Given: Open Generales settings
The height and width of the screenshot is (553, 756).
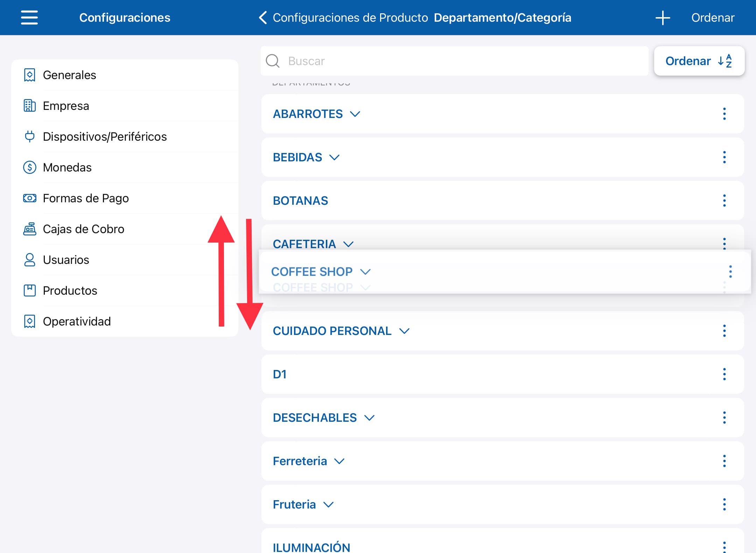Looking at the screenshot, I should point(125,75).
